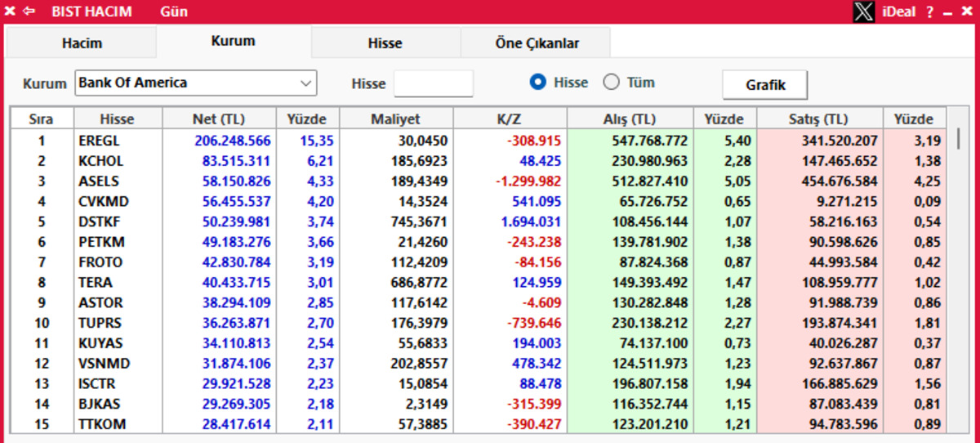This screenshot has height=443, width=980.
Task: Sort by the K/Z column header
Action: point(510,119)
